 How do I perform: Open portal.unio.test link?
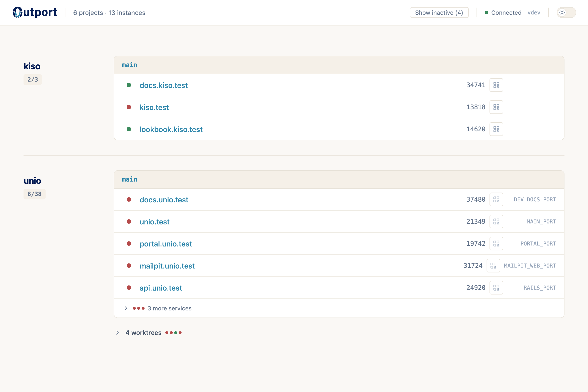point(166,244)
